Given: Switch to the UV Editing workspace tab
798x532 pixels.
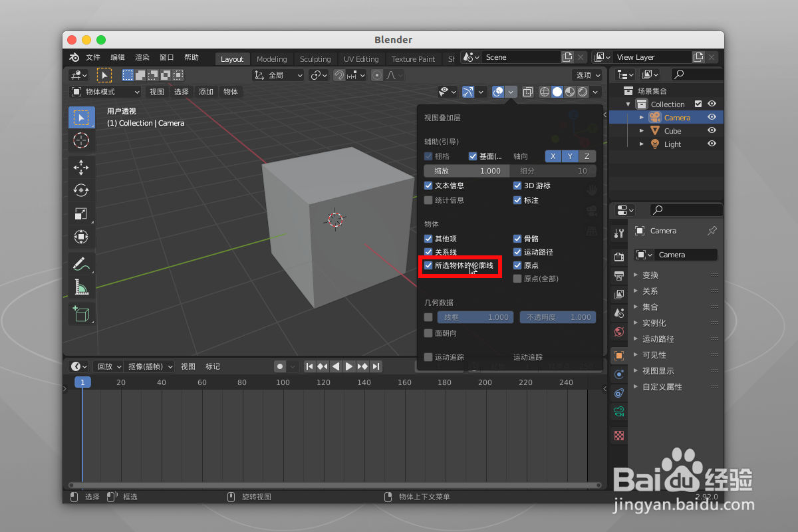Looking at the screenshot, I should coord(361,59).
